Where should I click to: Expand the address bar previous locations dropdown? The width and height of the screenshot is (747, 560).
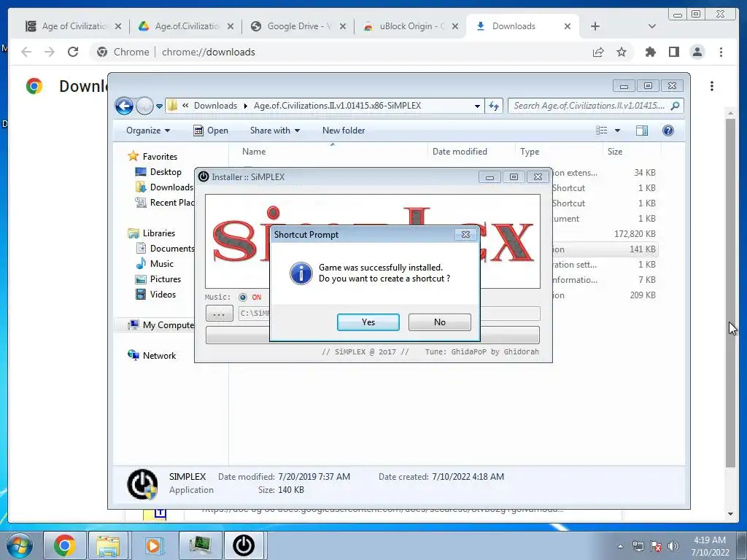click(x=477, y=106)
